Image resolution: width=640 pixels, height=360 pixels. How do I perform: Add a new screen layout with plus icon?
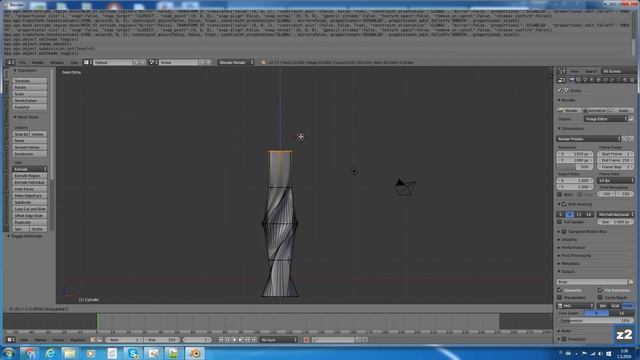coord(137,62)
